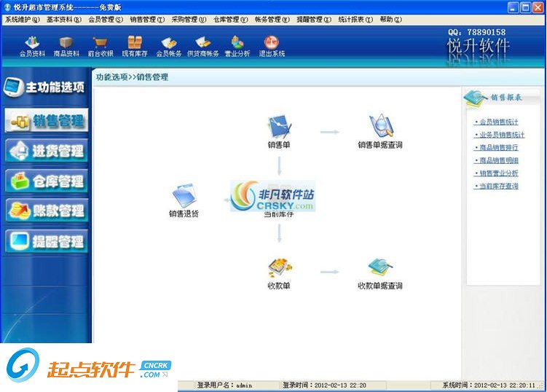Select 账款管理 sidebar button
547x392 pixels.
[x=47, y=211]
